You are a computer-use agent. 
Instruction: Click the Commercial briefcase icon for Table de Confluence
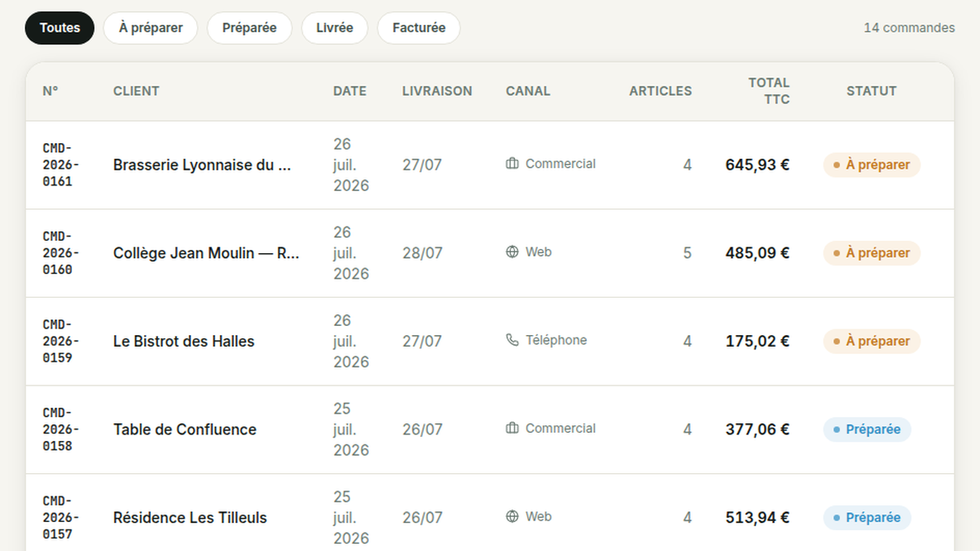pos(512,428)
